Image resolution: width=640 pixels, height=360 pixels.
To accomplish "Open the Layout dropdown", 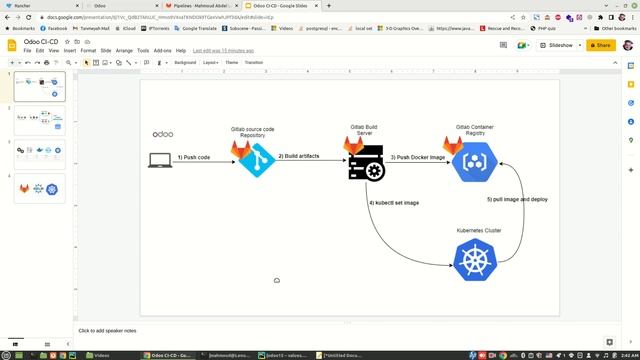I will tap(211, 62).
